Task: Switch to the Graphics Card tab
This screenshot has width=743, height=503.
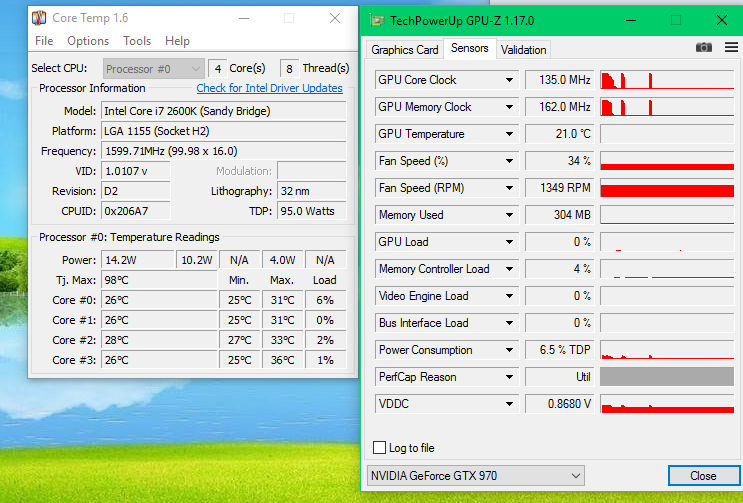Action: coord(405,50)
